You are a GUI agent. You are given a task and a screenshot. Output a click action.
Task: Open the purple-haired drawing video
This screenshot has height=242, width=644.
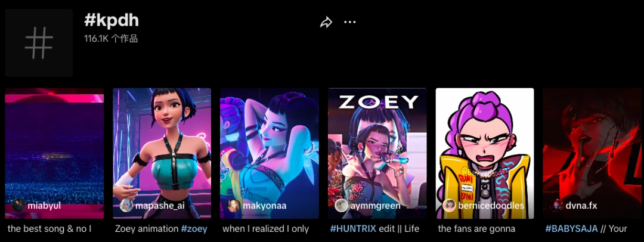[485, 153]
